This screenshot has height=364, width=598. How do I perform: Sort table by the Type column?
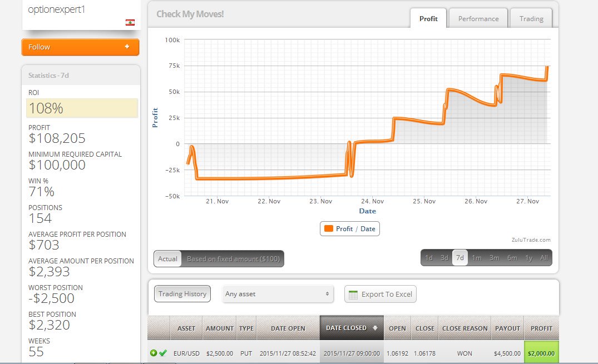(x=246, y=328)
